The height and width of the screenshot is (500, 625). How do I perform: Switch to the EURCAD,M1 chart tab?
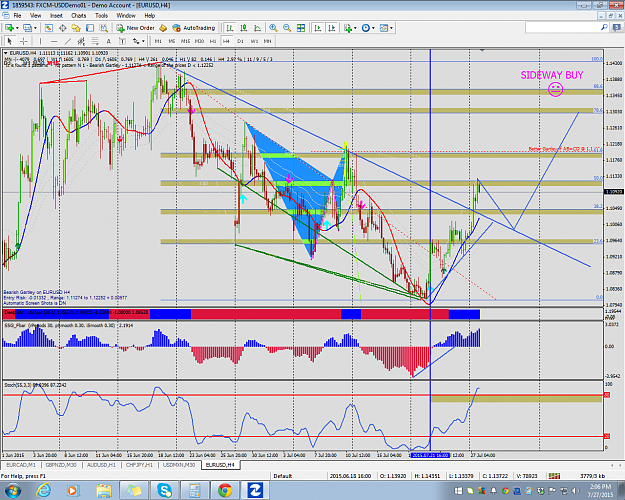21,465
